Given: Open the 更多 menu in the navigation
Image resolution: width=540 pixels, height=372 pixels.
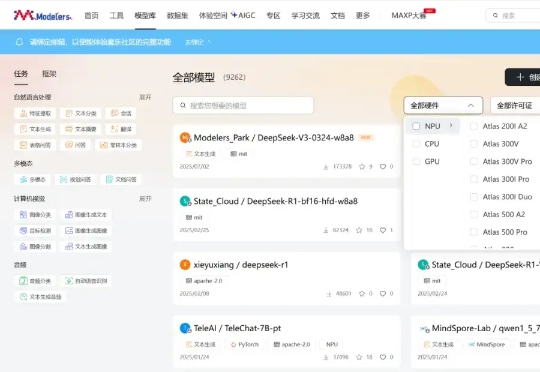Looking at the screenshot, I should click(x=363, y=16).
